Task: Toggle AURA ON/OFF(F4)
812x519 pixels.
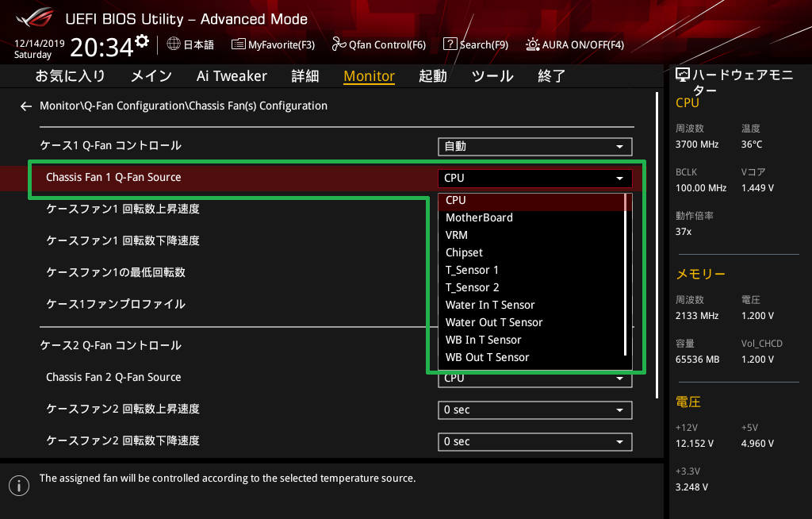Action: coord(575,44)
